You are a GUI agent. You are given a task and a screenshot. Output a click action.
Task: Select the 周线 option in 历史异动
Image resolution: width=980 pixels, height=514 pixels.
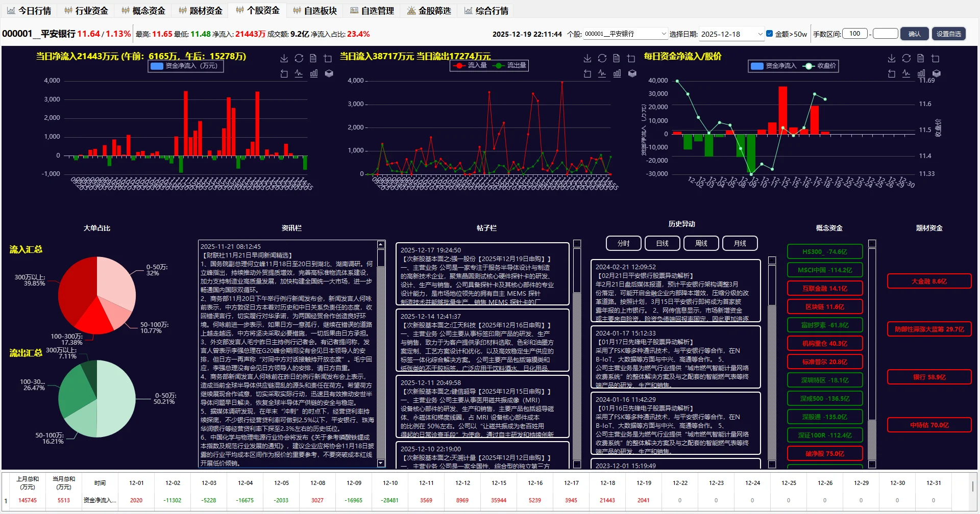click(x=701, y=243)
